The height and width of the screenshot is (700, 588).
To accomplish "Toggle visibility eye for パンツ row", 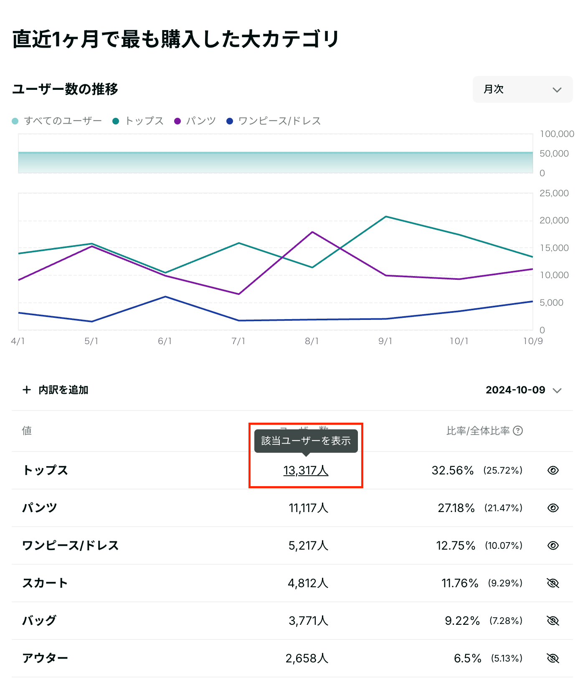I will coord(553,508).
